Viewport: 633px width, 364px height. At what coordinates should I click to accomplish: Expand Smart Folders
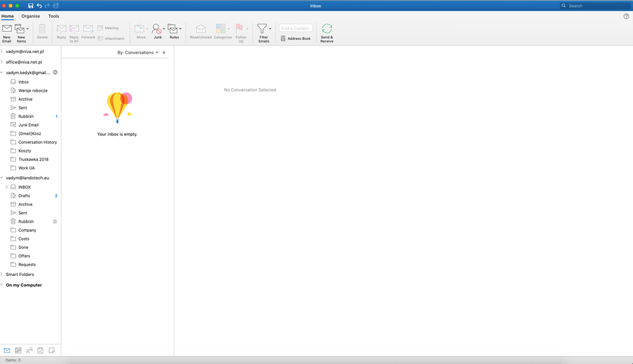(x=2, y=274)
